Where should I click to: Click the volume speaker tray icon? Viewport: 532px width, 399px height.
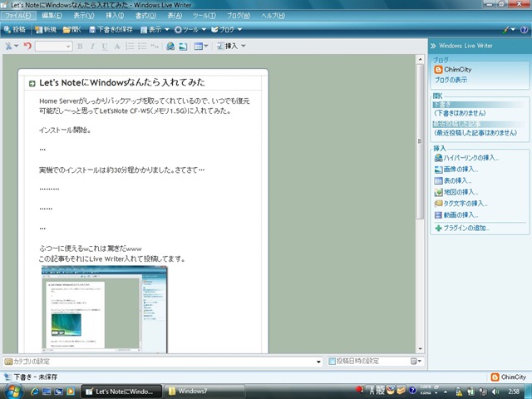click(x=495, y=392)
